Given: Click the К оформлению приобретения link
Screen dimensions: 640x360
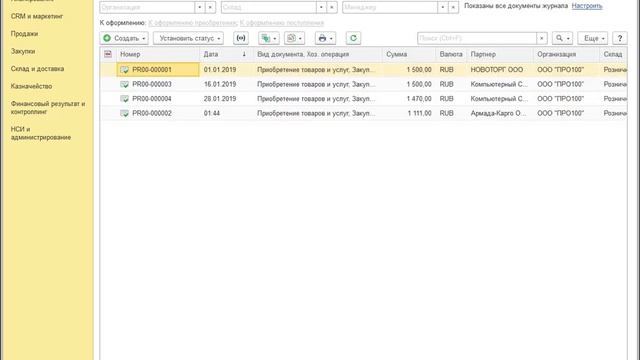Looking at the screenshot, I should (192, 23).
